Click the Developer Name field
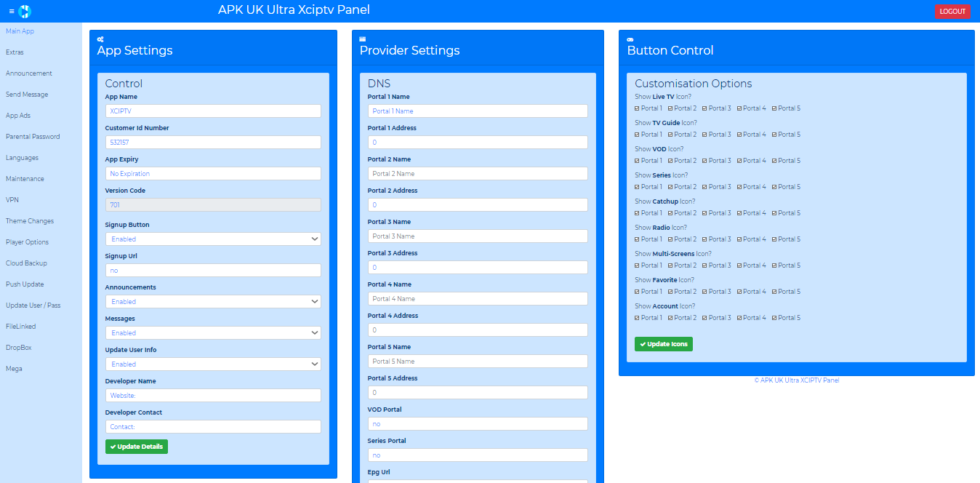The image size is (980, 483). (213, 395)
